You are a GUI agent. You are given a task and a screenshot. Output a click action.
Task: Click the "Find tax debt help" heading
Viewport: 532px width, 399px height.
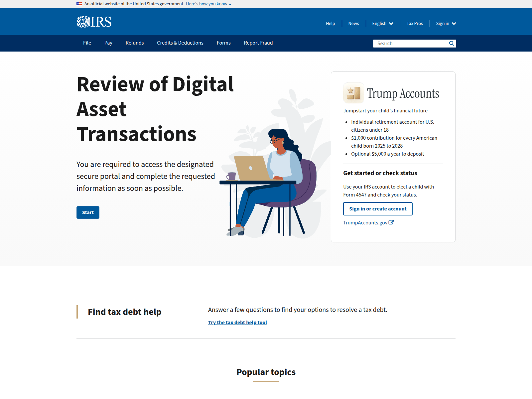[124, 312]
